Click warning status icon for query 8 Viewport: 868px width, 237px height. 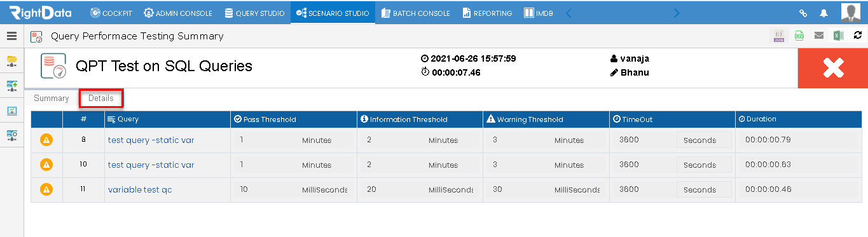pos(46,140)
